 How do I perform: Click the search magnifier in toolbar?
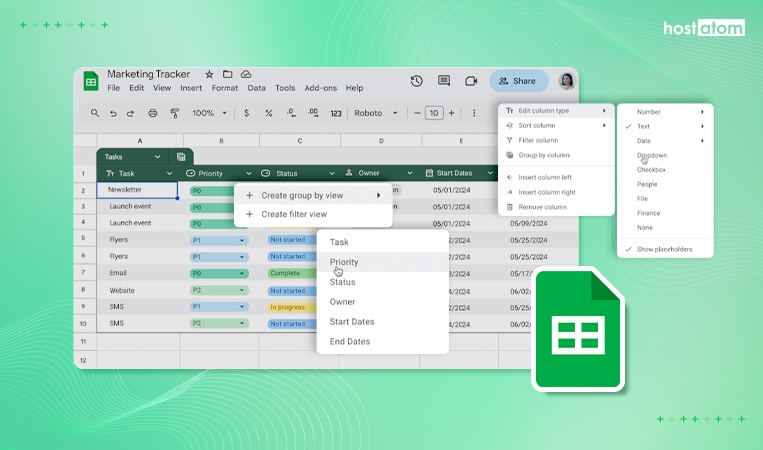(x=94, y=113)
